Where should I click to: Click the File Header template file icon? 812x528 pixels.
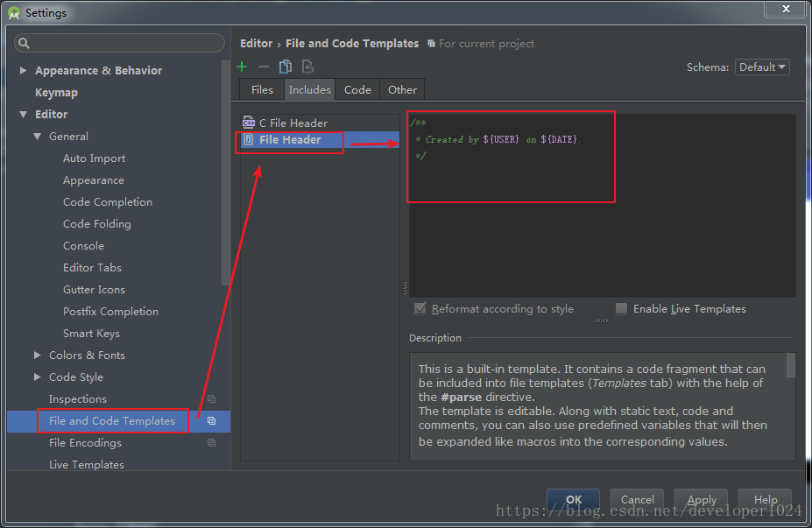(249, 139)
